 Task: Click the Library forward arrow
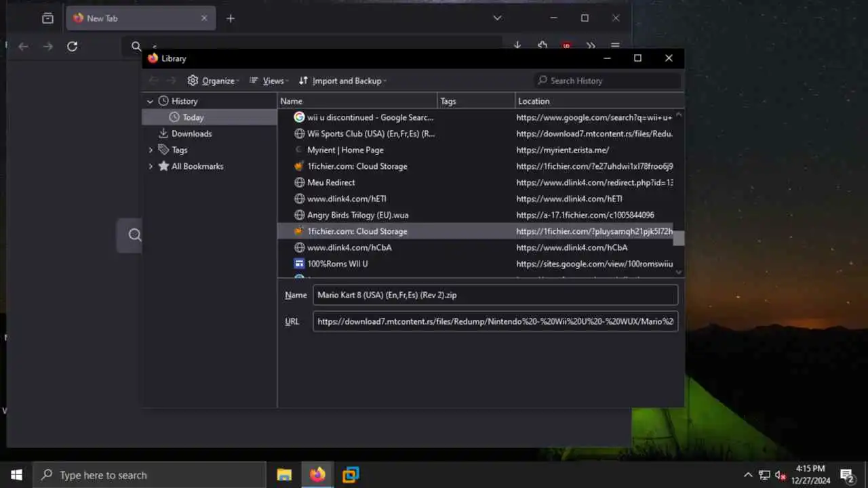click(x=172, y=81)
